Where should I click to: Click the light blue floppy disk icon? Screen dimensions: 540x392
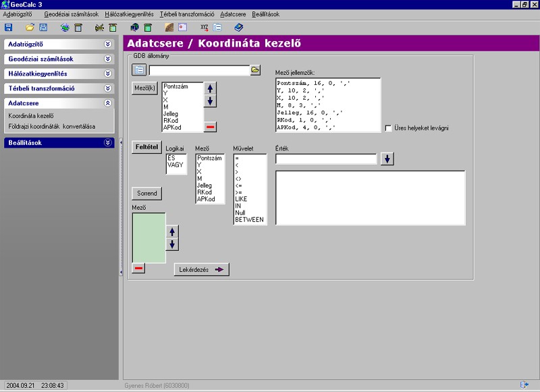(x=43, y=28)
